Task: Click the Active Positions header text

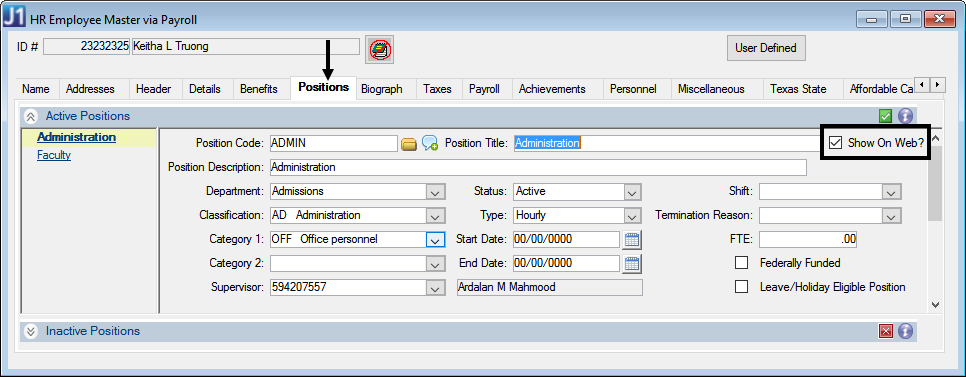Action: (88, 116)
